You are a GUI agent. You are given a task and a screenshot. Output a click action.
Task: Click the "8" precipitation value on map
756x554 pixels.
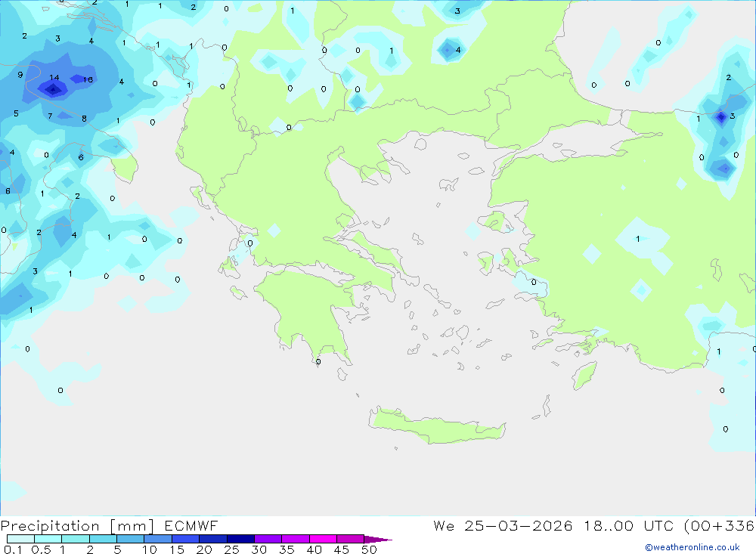pos(85,119)
